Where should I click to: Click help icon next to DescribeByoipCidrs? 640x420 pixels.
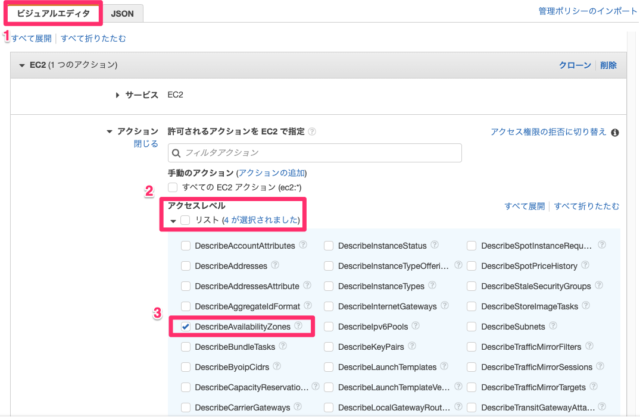point(277,366)
